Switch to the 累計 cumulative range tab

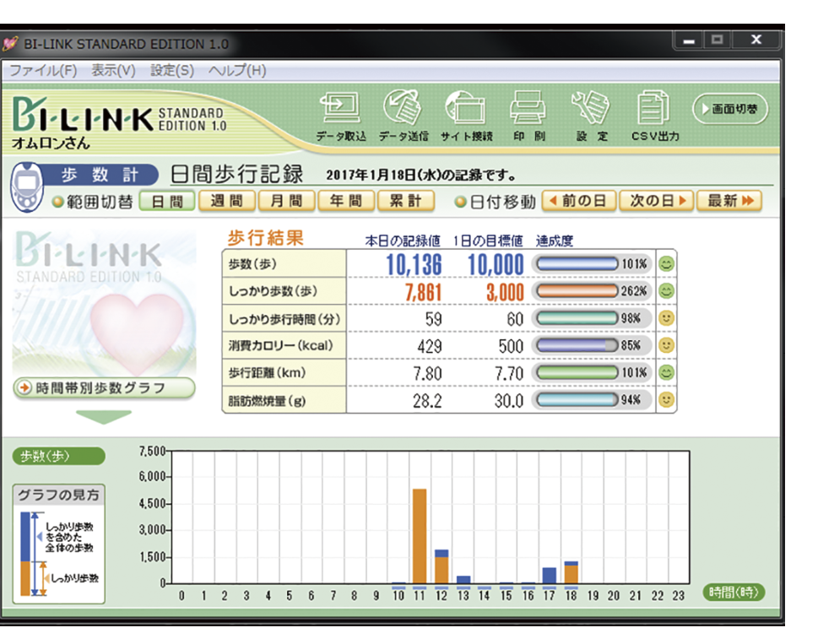click(405, 201)
